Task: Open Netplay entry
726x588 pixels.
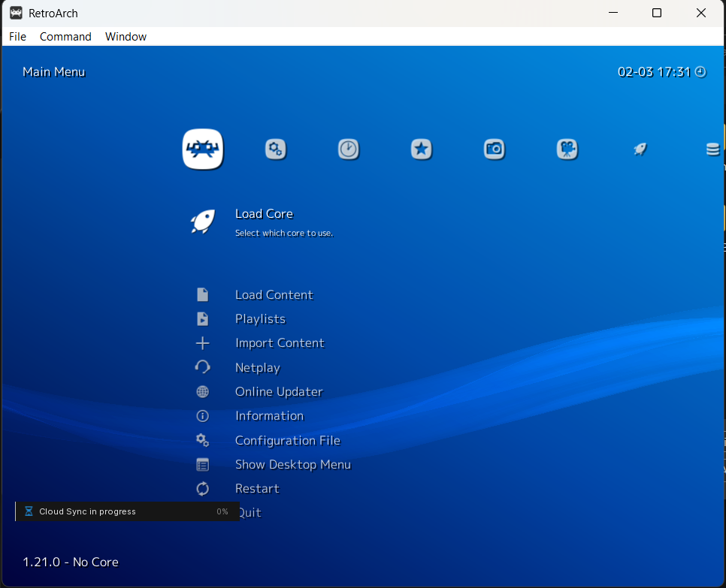Action: click(x=258, y=367)
